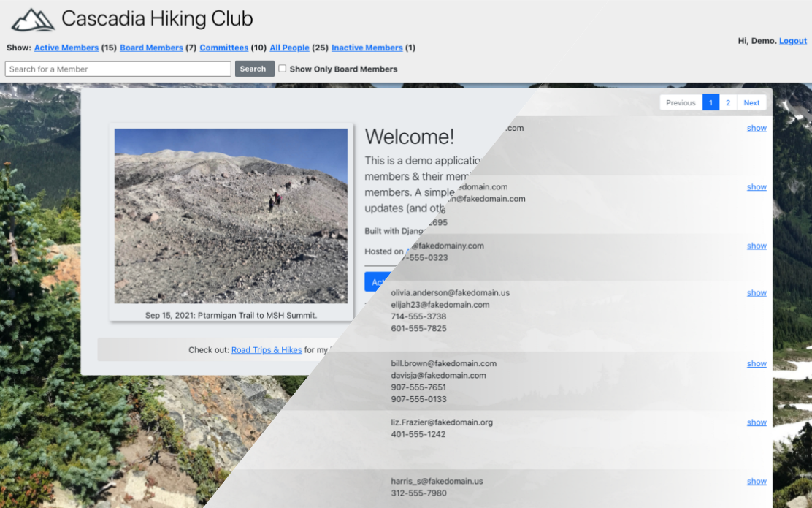Select email davisja@fakedomain.com
812x508 pixels.
[439, 376]
